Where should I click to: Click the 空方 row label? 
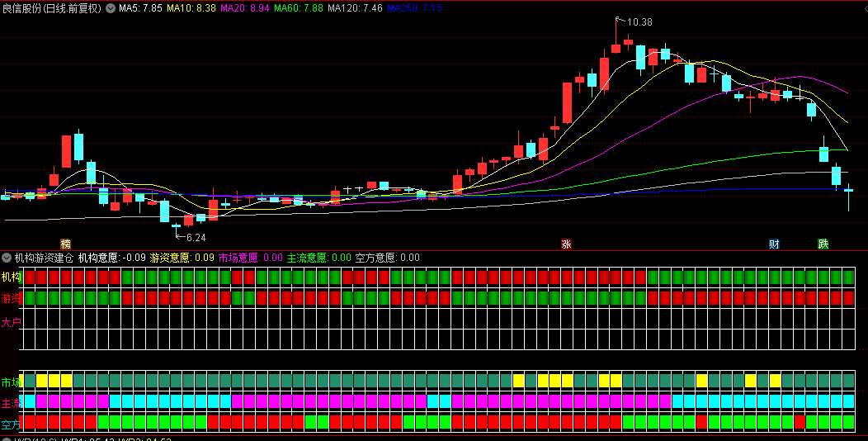tap(11, 424)
